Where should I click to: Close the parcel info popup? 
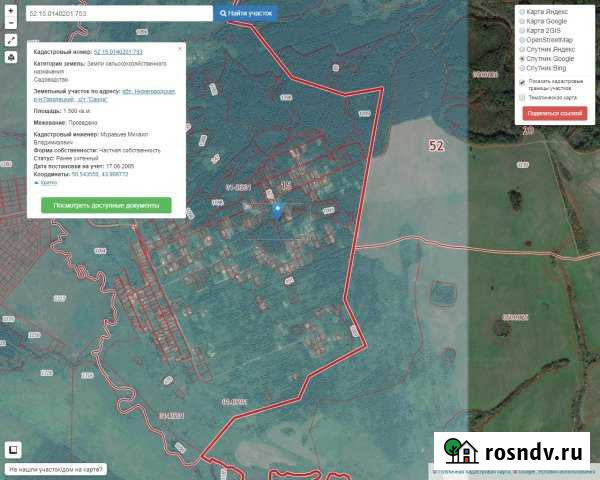(x=179, y=49)
